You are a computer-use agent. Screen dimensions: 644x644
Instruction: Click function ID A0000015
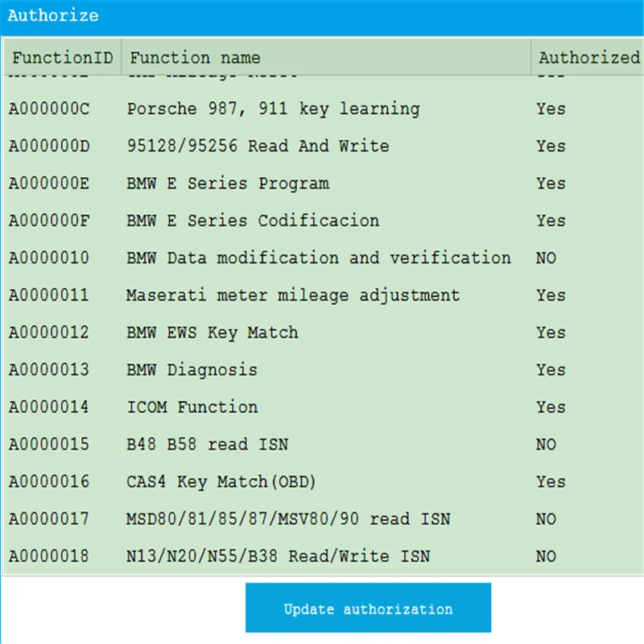[49, 444]
